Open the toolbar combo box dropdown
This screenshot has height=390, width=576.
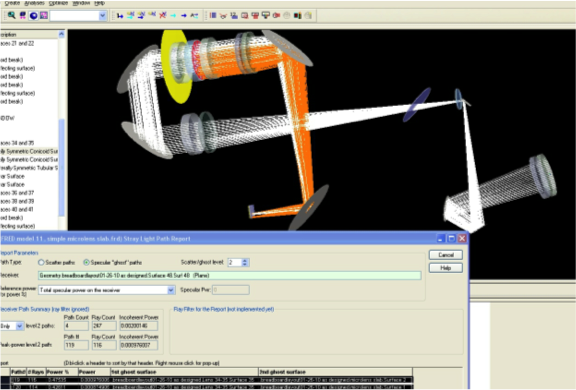[102, 16]
